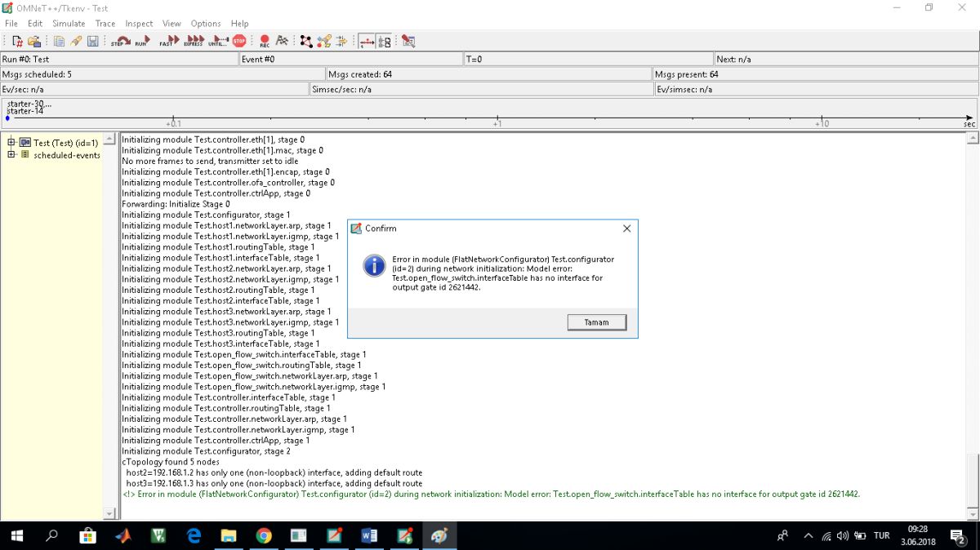Click Tamam button in Confirm dialog
Screen dimensions: 980x550
pyautogui.click(x=596, y=322)
